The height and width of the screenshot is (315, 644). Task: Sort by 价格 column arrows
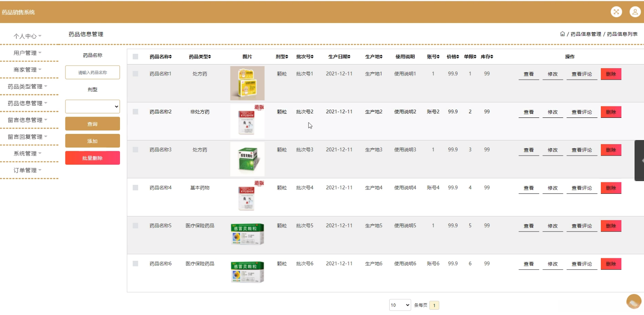pyautogui.click(x=458, y=57)
